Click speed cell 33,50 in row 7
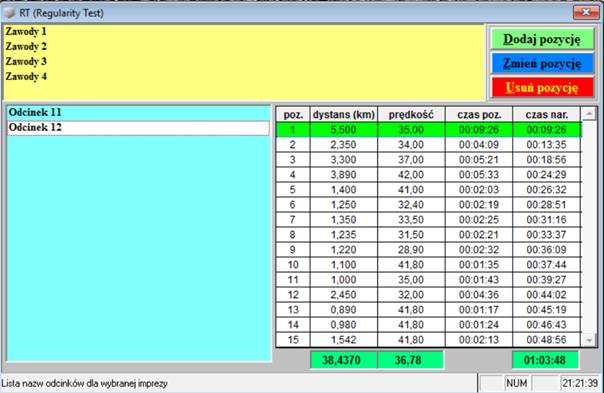Viewport: 604px width, 393px height. 411,220
